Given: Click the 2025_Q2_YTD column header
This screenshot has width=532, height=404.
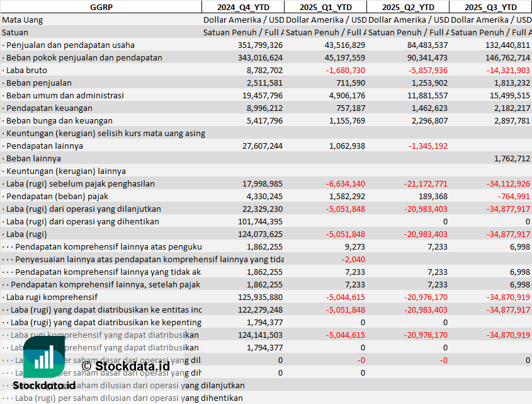Looking at the screenshot, I should [408, 7].
